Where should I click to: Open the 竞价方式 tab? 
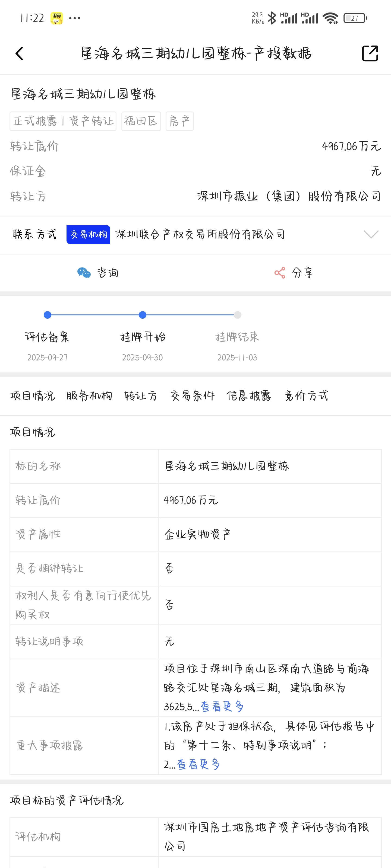pos(306,395)
